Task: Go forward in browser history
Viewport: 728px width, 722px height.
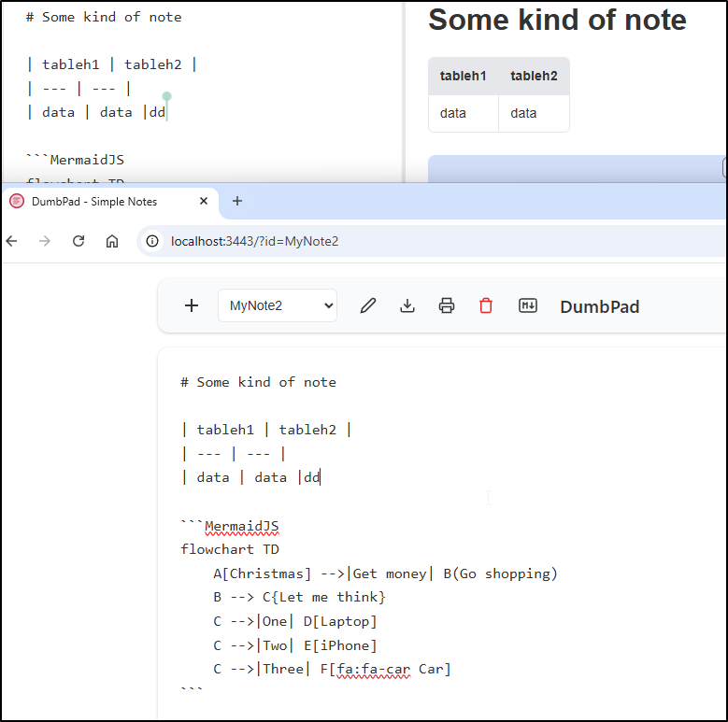Action: [45, 241]
